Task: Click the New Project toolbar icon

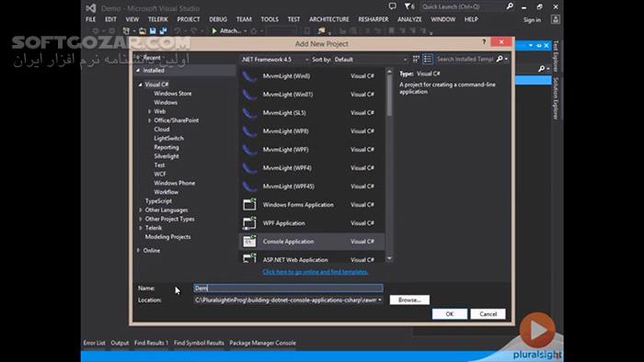Action: 126,30
